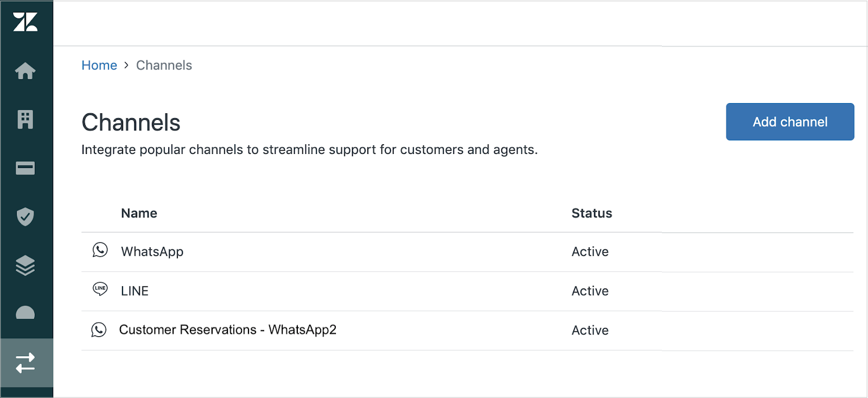Click the Name column header
Viewport: 868px width, 398px height.
pos(139,213)
